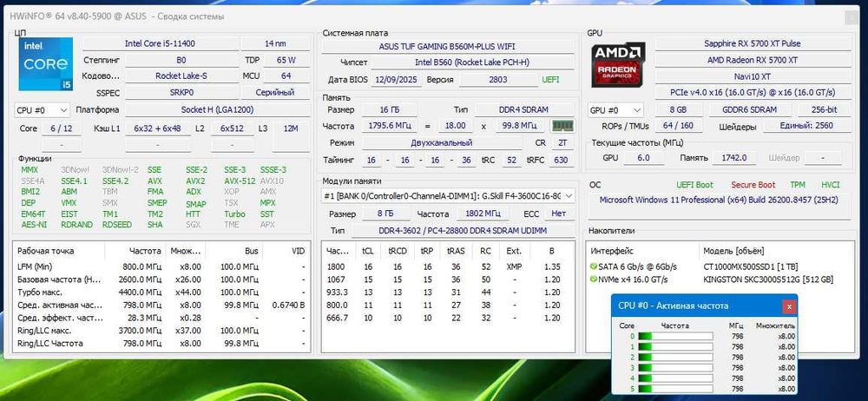
Task: Click the BIOS date 12/09/2025
Action: pos(397,80)
